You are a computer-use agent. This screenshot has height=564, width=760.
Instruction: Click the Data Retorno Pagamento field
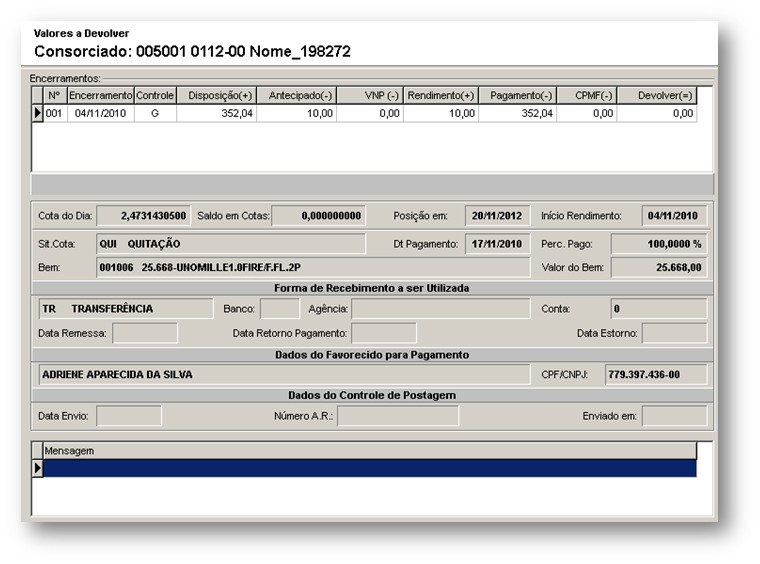click(x=384, y=333)
